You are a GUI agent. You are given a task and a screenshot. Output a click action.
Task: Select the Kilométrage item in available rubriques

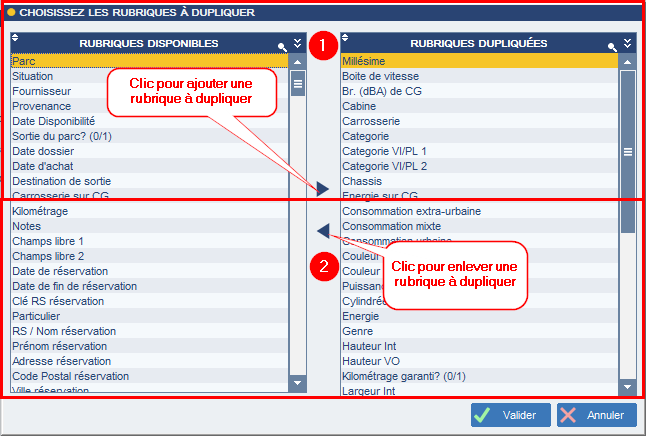[x=150, y=211]
